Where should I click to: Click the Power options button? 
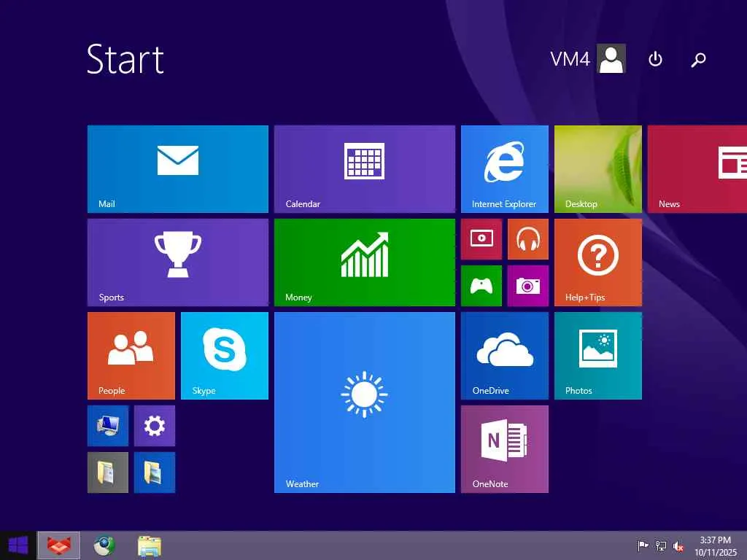[x=656, y=59]
